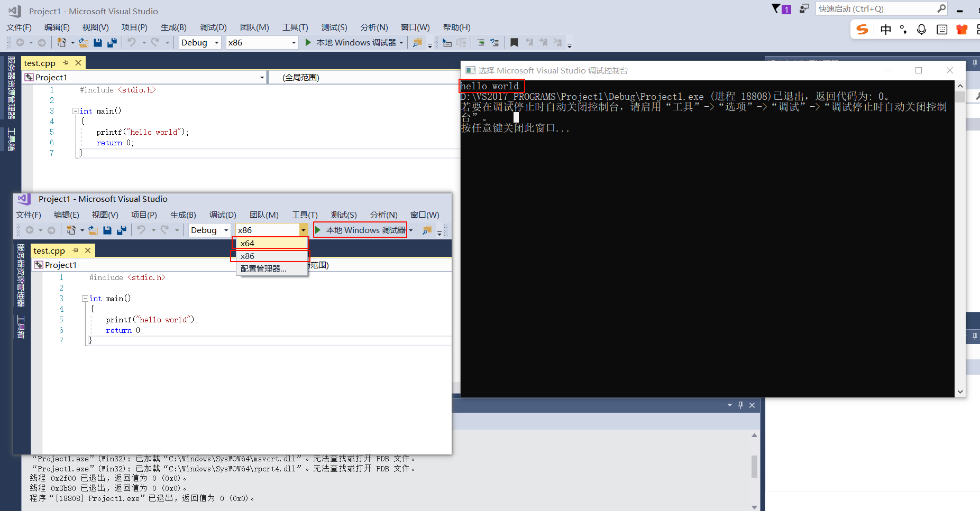The height and width of the screenshot is (511, 980).
Task: Toggle the IME punctuation mode icon
Action: click(903, 30)
